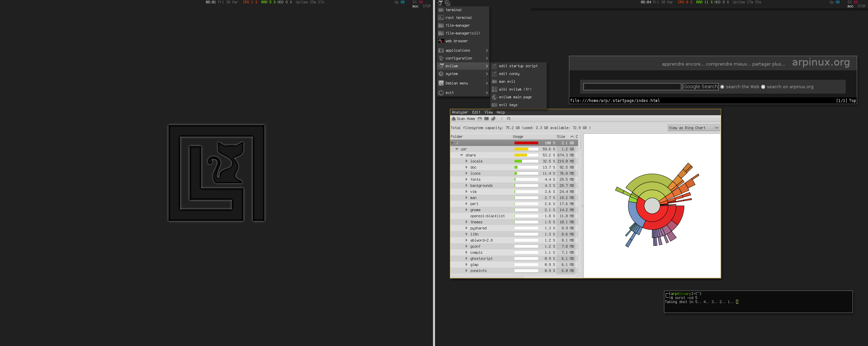This screenshot has width=868, height=346.
Task: Click the edit startup script notepad icon
Action: 495,66
